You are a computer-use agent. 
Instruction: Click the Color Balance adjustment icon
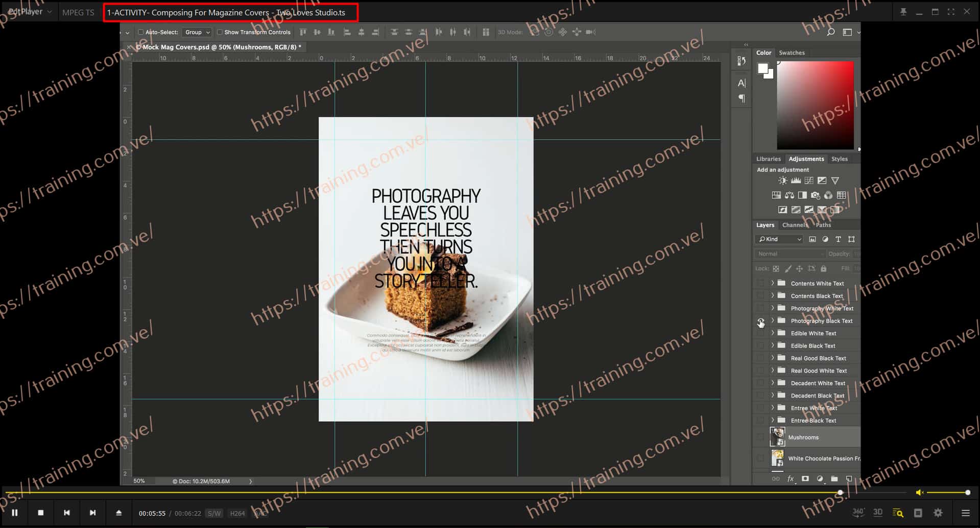tap(790, 195)
